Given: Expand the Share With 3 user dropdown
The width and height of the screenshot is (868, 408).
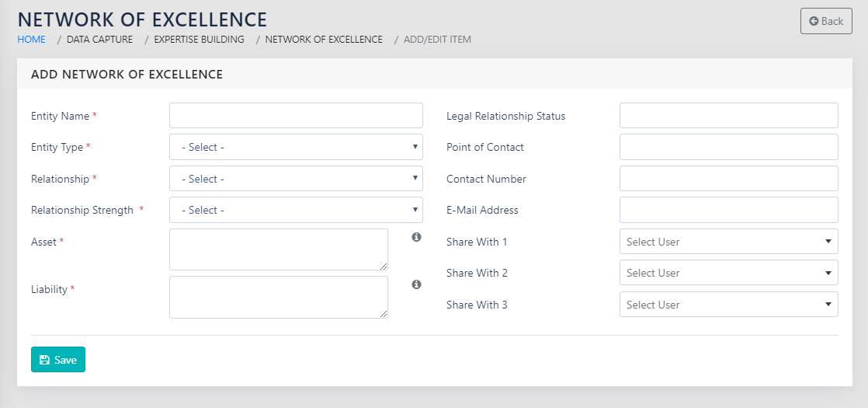Looking at the screenshot, I should pos(728,305).
